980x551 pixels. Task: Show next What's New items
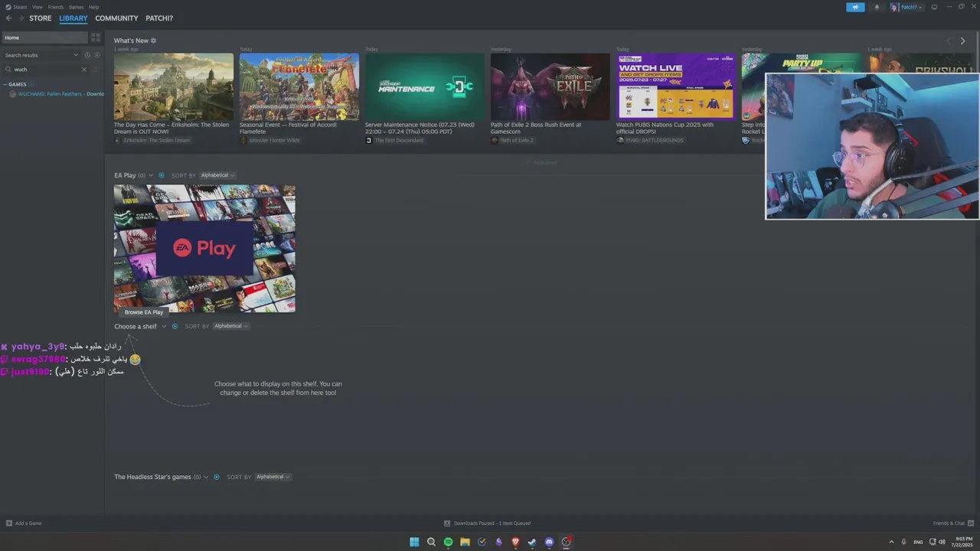(962, 41)
